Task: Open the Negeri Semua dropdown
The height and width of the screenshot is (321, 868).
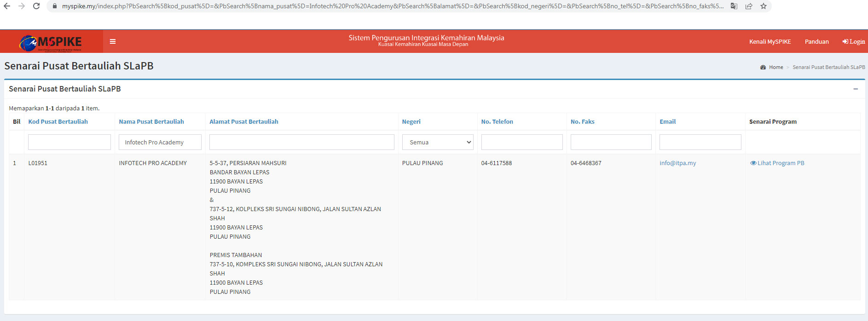Action: [438, 142]
